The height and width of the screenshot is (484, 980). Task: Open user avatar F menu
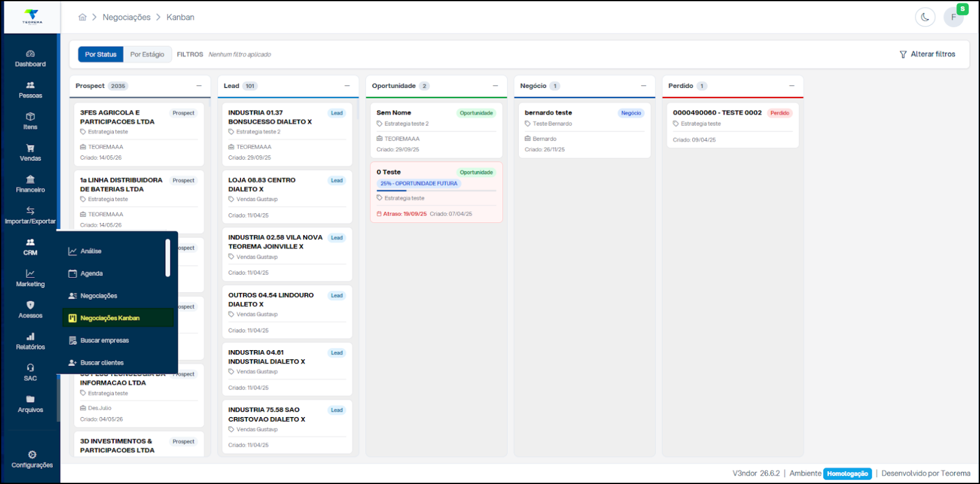[x=954, y=17]
